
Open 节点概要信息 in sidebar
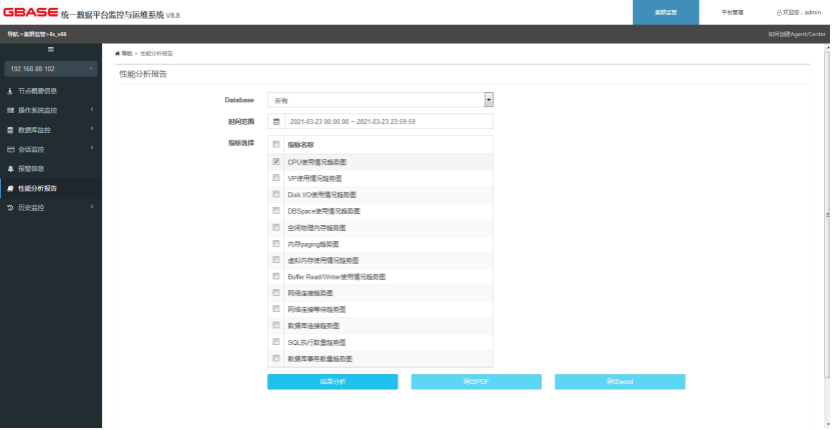[51, 91]
